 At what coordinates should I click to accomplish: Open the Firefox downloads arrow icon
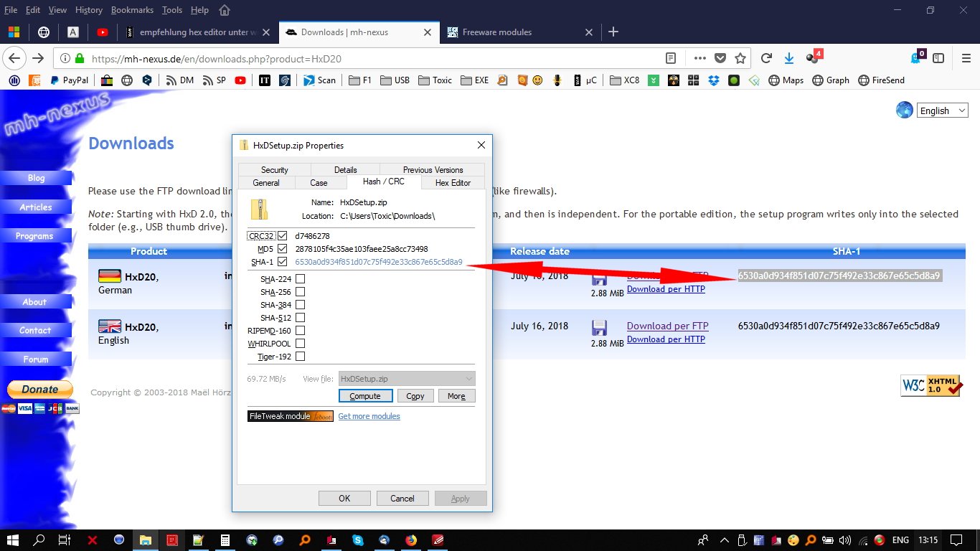pos(789,58)
